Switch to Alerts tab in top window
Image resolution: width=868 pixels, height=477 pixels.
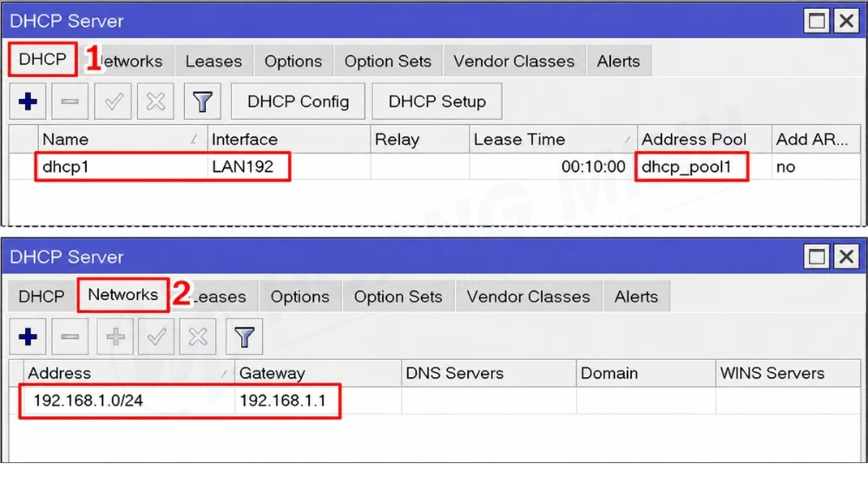[x=618, y=61]
